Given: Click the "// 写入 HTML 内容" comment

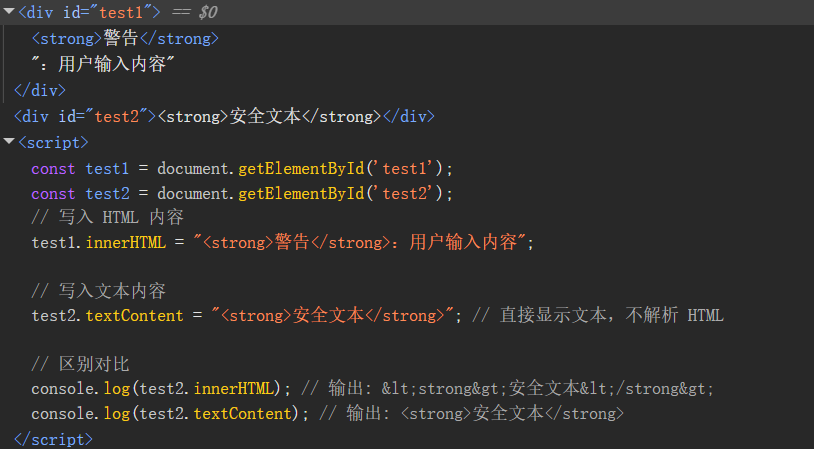Looking at the screenshot, I should point(107,217).
